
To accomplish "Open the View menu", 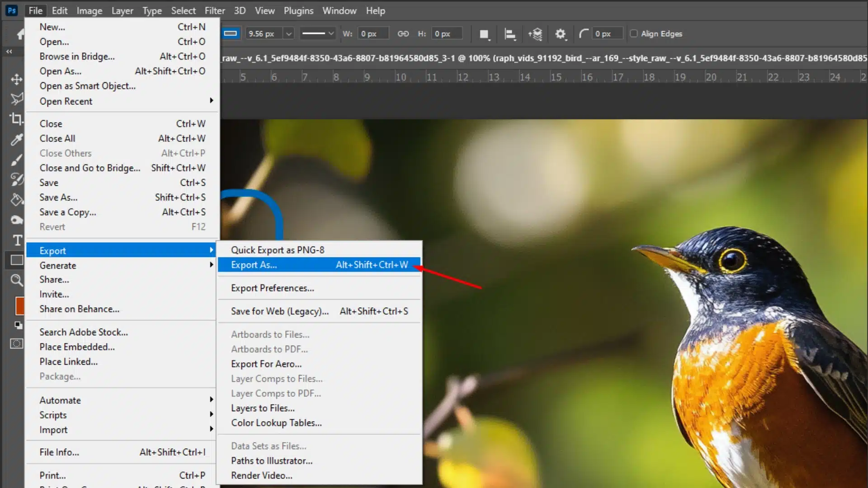I will 264,10.
